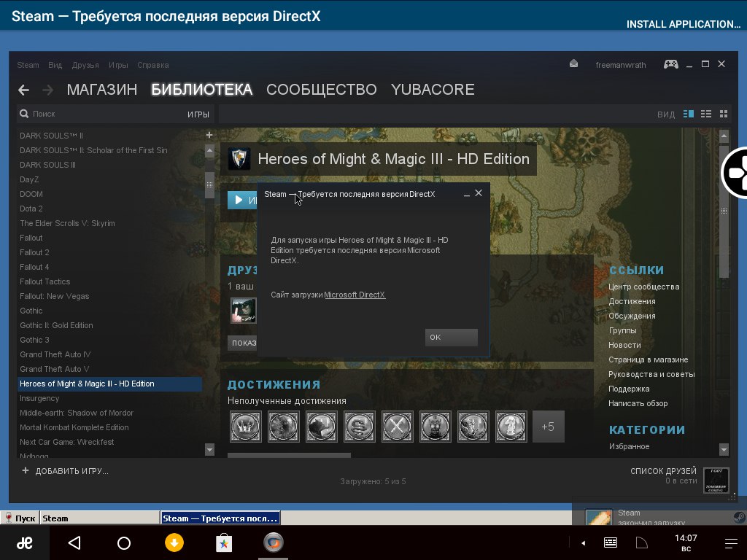View the seventh shield achievement icon
The image size is (747, 560).
(473, 426)
